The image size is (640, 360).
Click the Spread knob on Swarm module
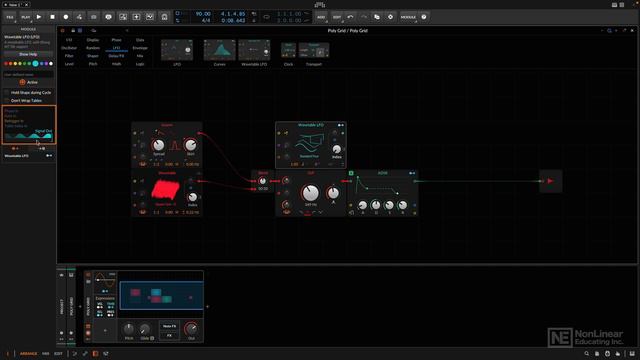coord(158,145)
